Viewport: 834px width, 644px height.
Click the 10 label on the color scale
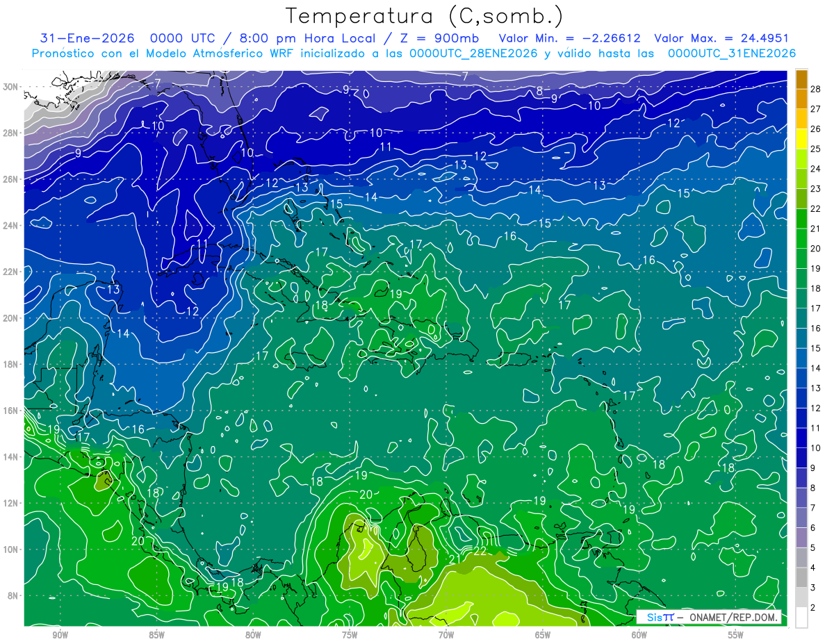[x=815, y=447]
